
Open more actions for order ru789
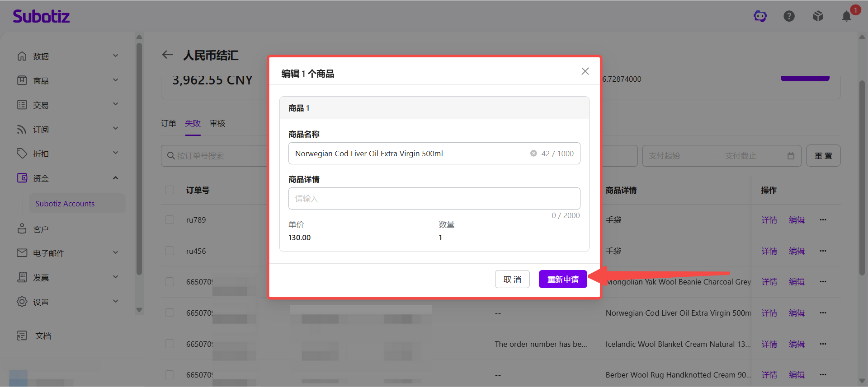[x=823, y=220]
